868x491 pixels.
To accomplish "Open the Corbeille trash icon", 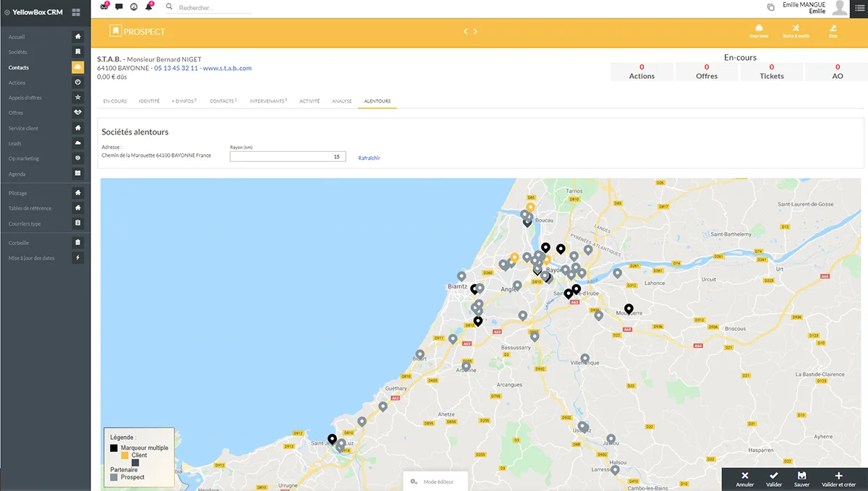I will (78, 243).
